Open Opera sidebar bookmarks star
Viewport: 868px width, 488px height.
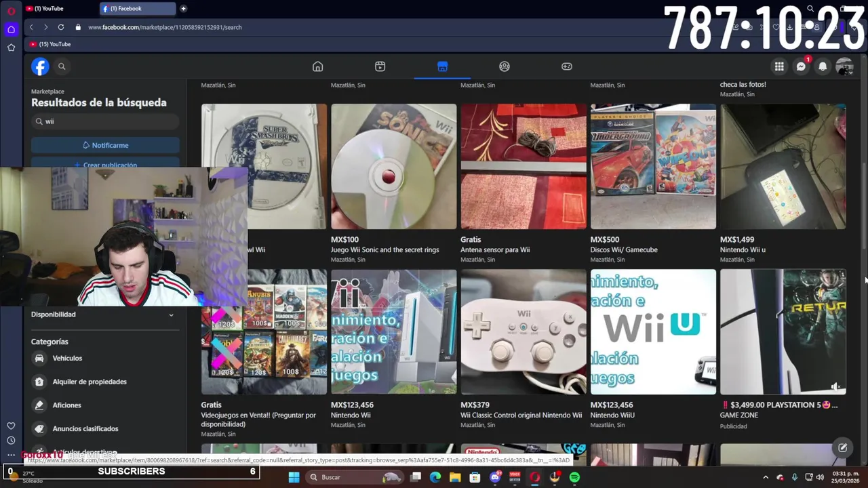pos(11,47)
